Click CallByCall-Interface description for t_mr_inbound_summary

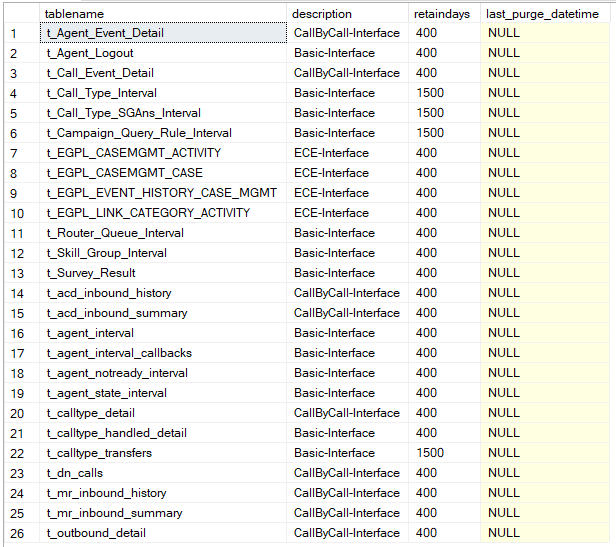[x=347, y=513]
